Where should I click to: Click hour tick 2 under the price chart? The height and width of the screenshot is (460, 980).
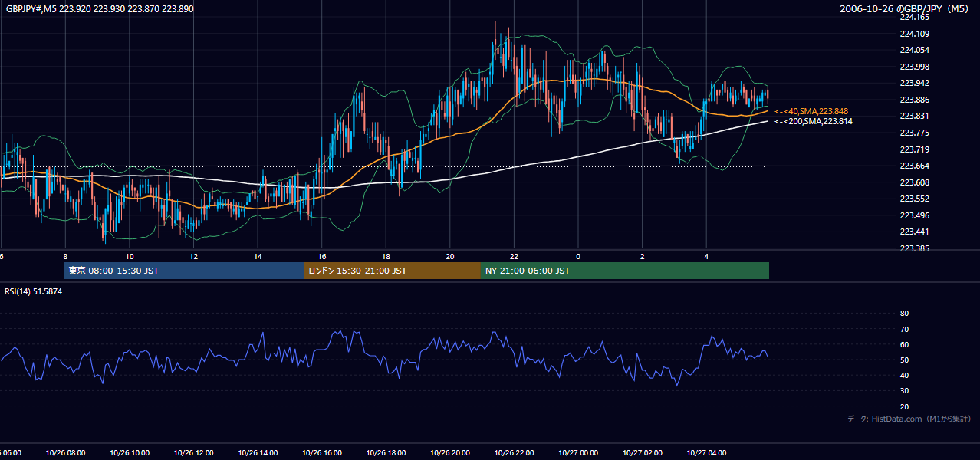643,257
